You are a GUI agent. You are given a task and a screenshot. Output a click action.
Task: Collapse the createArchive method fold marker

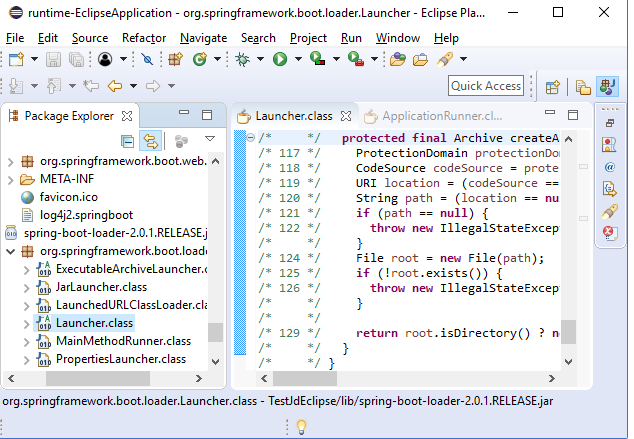[x=251, y=138]
